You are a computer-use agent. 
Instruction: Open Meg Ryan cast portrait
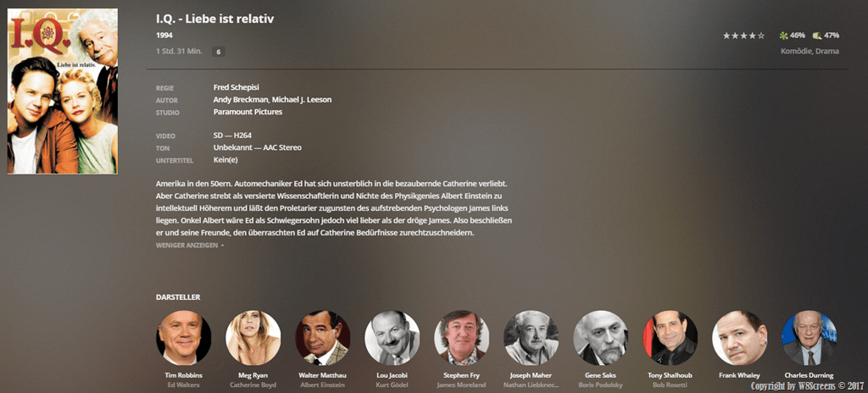253,338
